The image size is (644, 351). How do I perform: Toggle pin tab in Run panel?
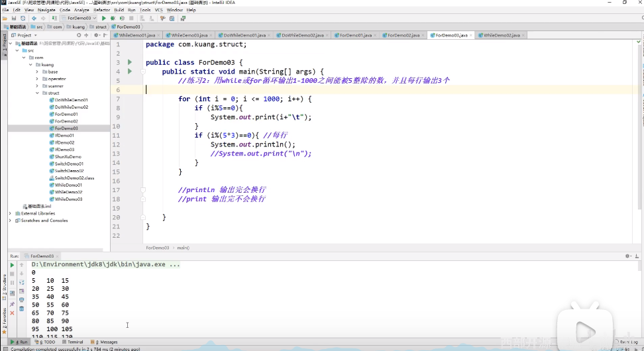[12, 304]
